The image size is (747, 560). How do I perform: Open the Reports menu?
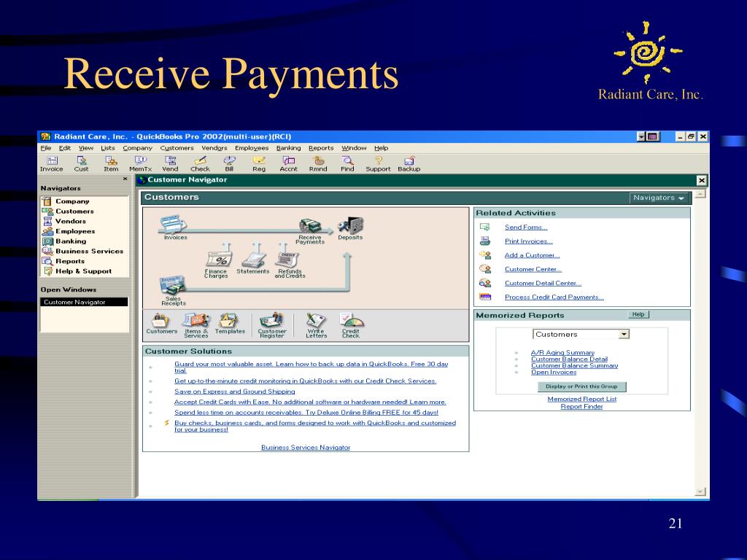[321, 148]
